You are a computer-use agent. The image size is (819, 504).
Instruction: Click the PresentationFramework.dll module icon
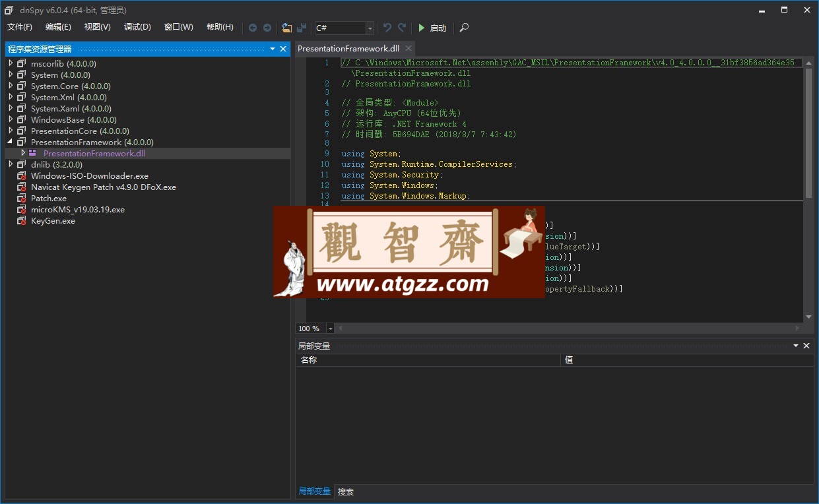pos(33,153)
